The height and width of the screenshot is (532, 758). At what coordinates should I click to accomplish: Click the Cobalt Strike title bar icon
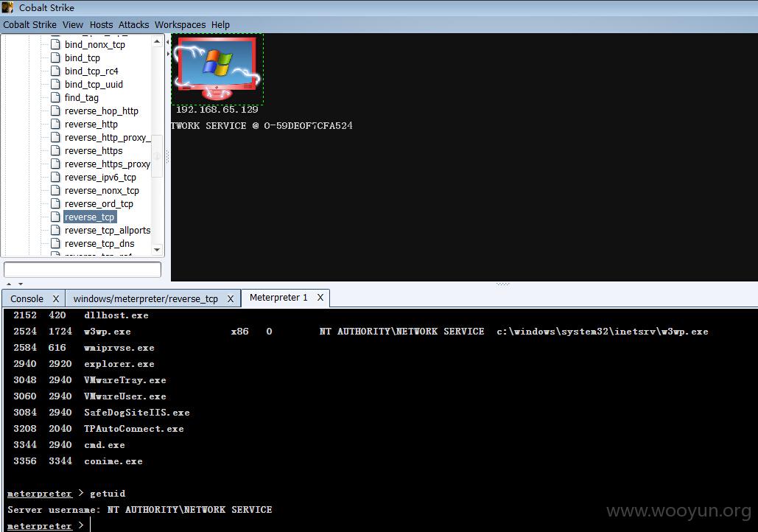(7, 7)
